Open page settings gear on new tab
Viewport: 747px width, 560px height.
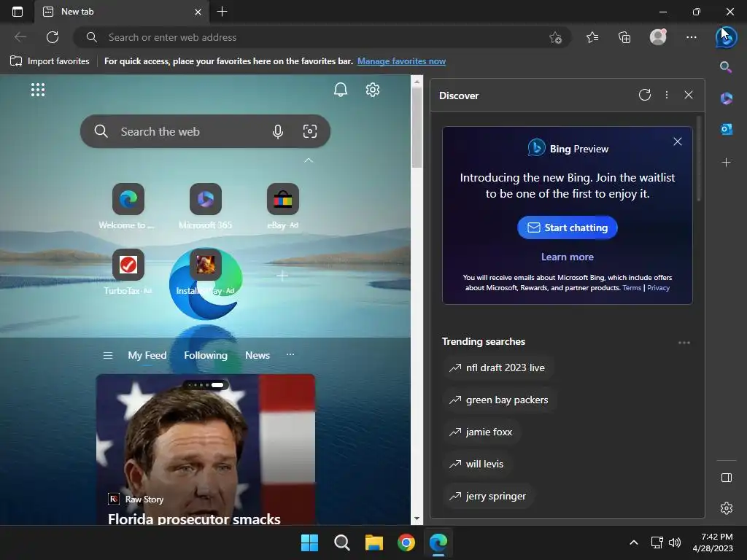pos(373,90)
